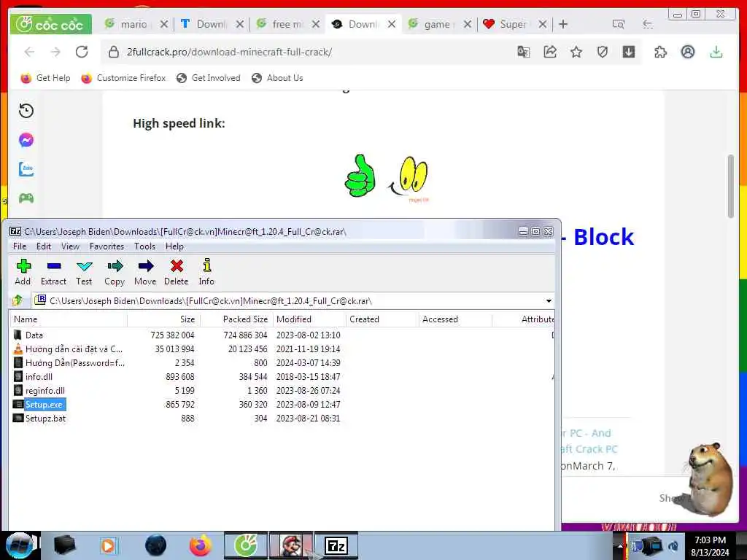
Task: Sort by Created column header
Action: pyautogui.click(x=382, y=319)
